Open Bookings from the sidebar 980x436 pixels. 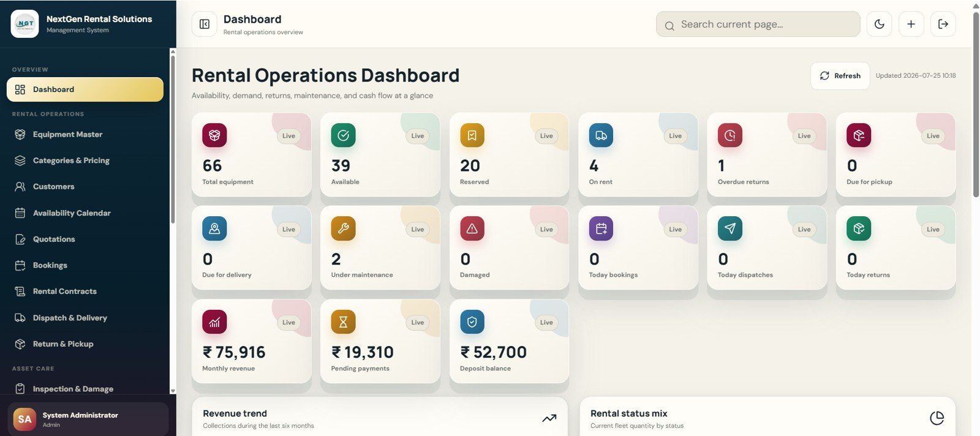coord(85,265)
